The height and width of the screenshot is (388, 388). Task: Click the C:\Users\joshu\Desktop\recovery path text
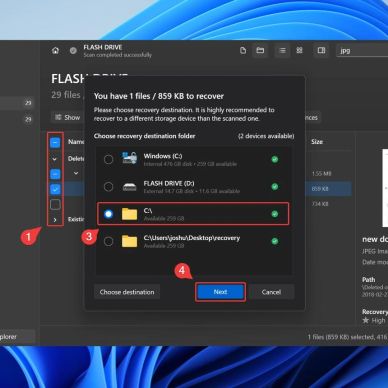click(x=192, y=238)
